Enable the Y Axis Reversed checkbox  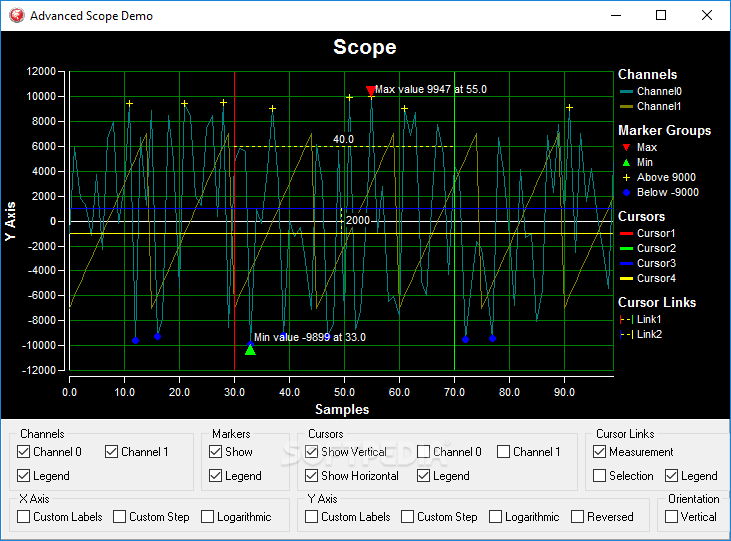578,517
